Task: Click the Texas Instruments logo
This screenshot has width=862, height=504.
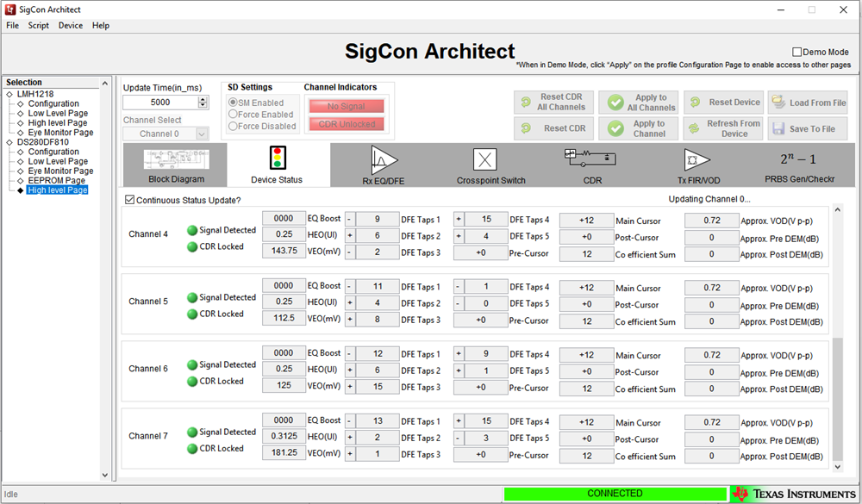Action: click(795, 494)
